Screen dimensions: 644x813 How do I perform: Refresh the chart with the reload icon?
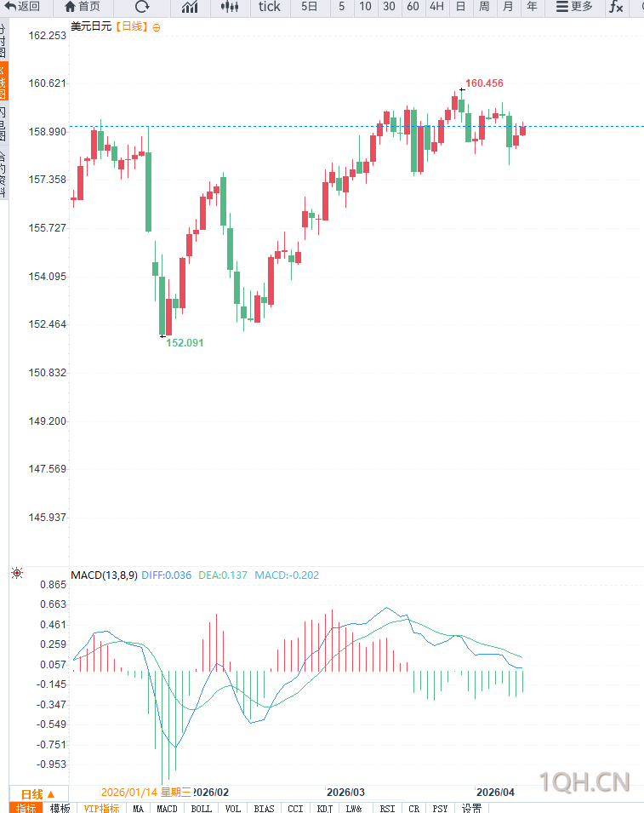tap(142, 7)
